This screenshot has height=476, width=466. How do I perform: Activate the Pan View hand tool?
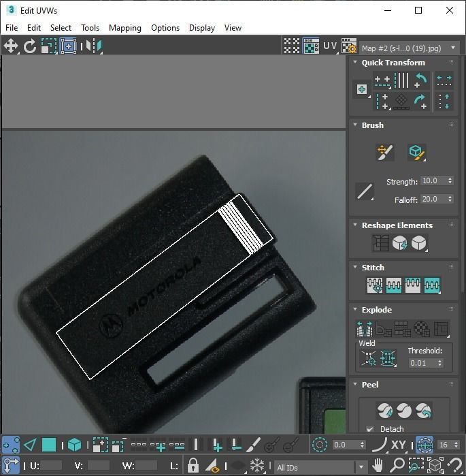click(378, 465)
